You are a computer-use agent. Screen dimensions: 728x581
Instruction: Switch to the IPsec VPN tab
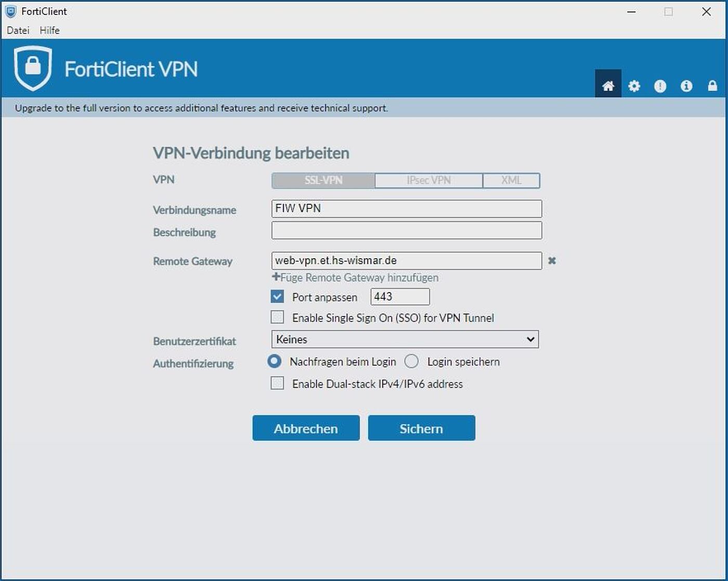coord(428,180)
